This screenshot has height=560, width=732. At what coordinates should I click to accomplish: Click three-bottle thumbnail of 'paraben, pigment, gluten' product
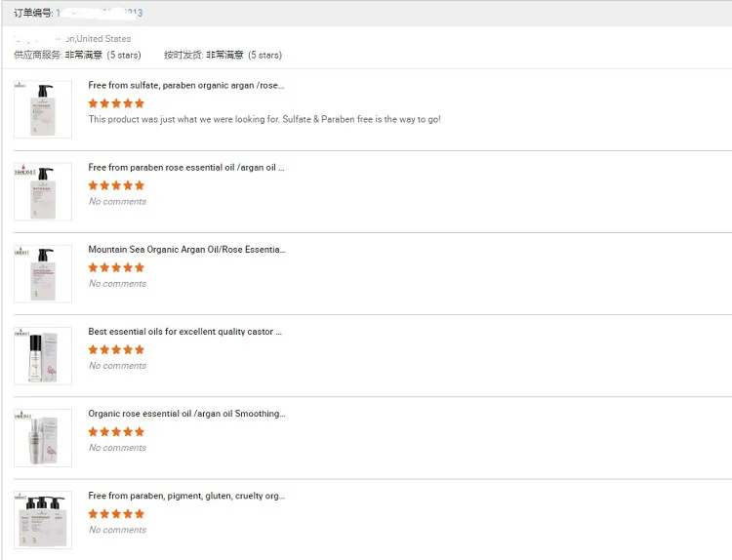point(43,519)
